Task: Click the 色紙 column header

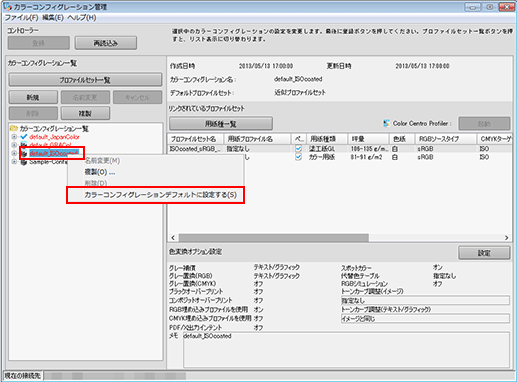Action: click(x=402, y=139)
